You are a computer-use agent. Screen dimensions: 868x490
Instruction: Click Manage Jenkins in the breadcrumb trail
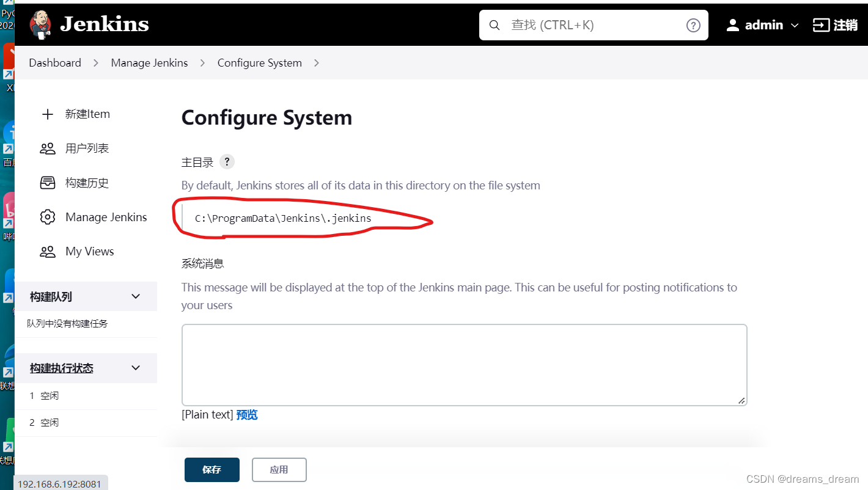pos(149,62)
